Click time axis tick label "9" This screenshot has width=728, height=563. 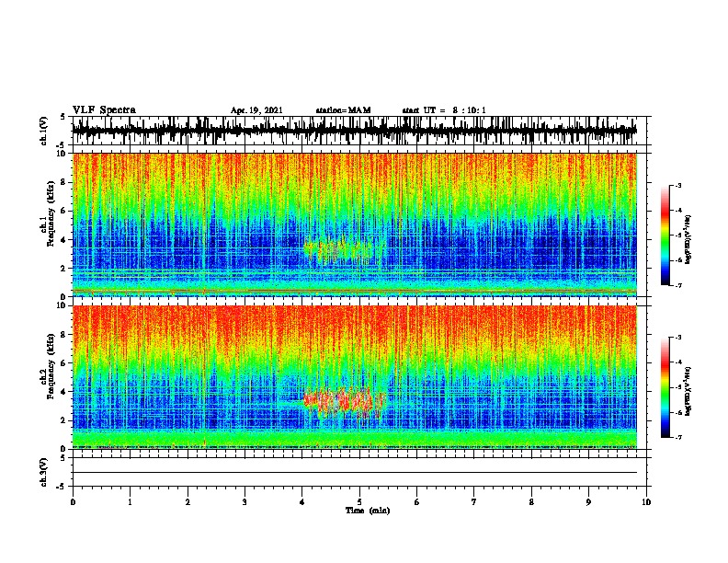[x=588, y=502]
